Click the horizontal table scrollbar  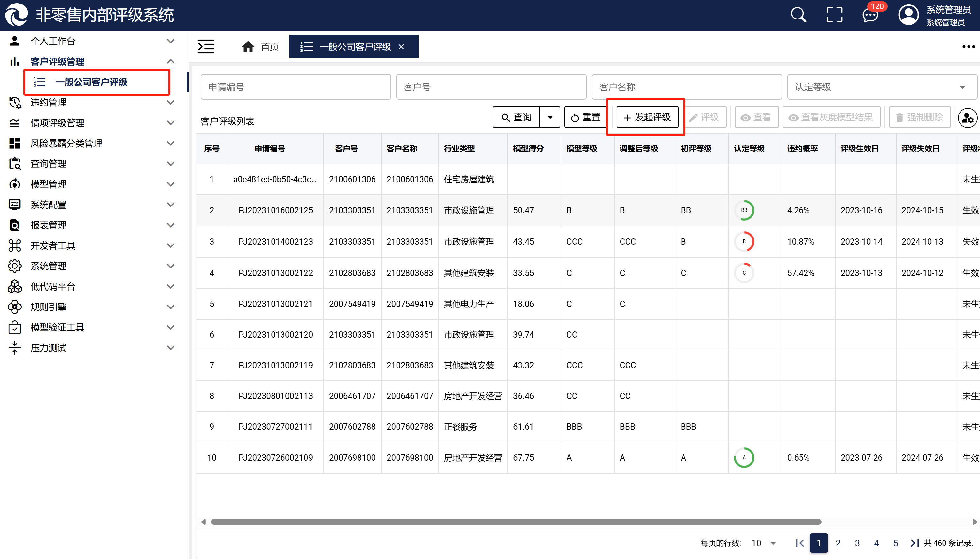coord(515,522)
